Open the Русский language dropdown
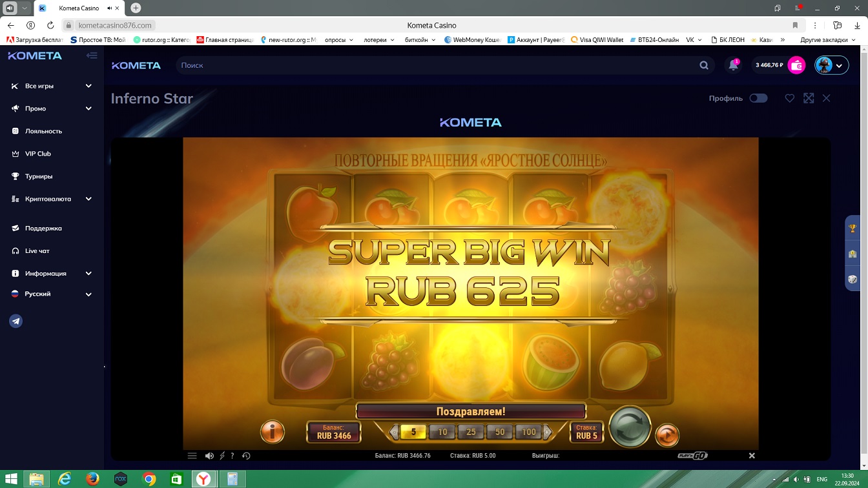Viewport: 868px width, 488px height. click(52, 294)
